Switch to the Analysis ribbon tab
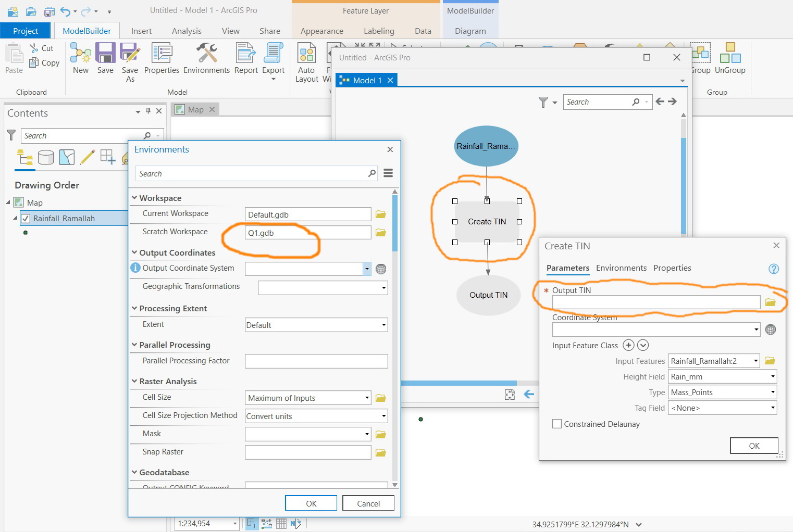 (187, 31)
